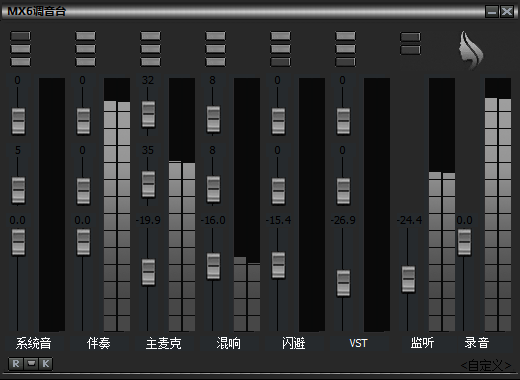Select the 混响 channel label
520x380 pixels.
coord(228,343)
